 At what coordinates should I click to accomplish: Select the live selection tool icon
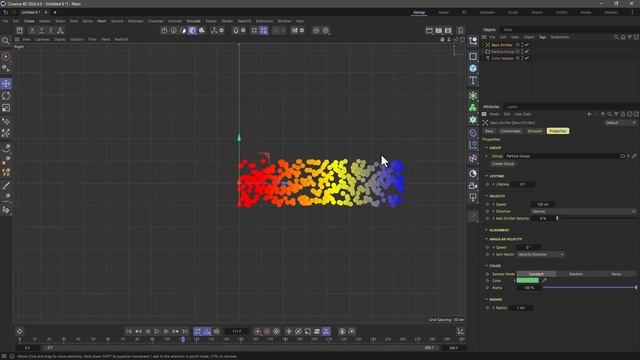click(6, 57)
